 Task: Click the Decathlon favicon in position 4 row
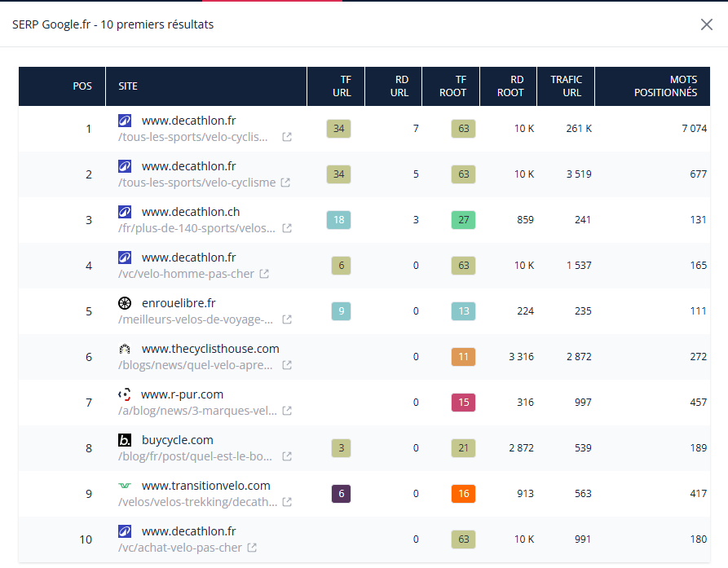click(125, 258)
